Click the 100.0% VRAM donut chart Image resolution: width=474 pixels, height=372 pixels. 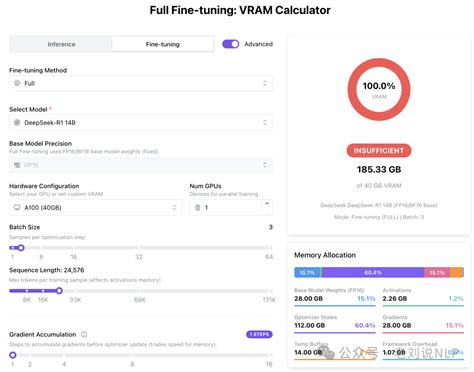tap(379, 89)
